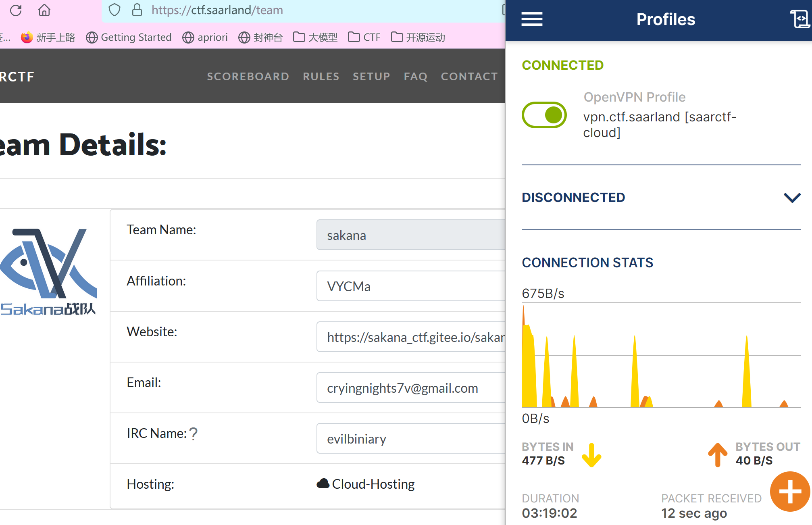Image resolution: width=812 pixels, height=525 pixels.
Task: Go to the browser home icon
Action: (44, 10)
